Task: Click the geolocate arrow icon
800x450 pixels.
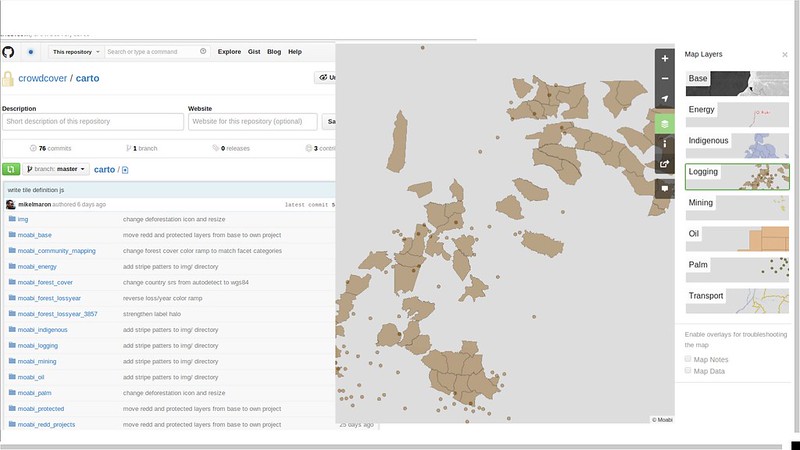Action: 664,98
